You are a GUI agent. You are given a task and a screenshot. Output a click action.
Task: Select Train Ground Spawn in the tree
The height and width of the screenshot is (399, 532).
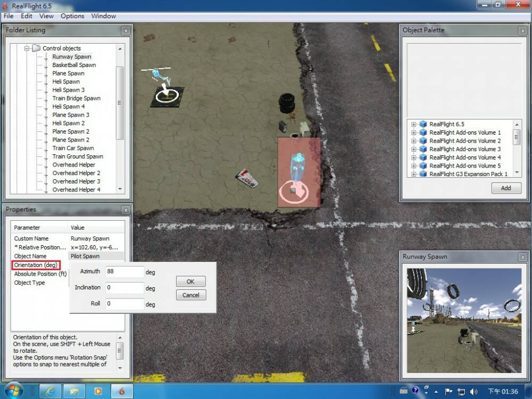tap(78, 156)
